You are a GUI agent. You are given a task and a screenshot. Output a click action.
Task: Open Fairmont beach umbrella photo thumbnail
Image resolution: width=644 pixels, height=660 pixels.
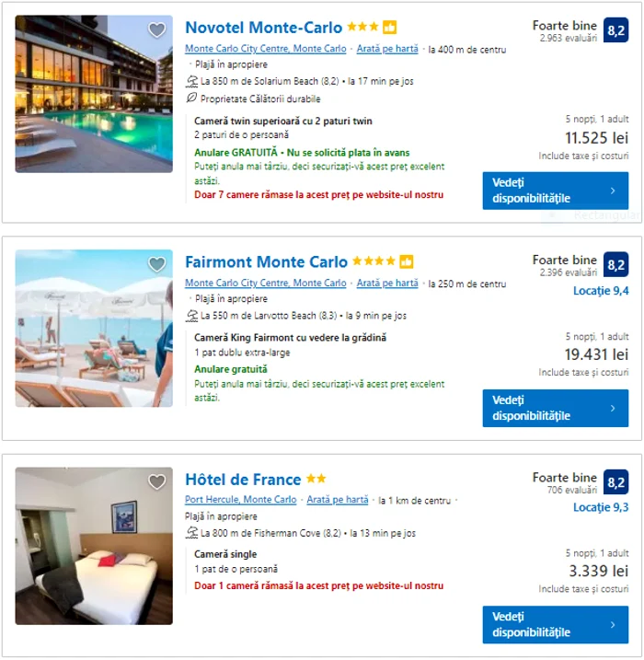coord(94,329)
